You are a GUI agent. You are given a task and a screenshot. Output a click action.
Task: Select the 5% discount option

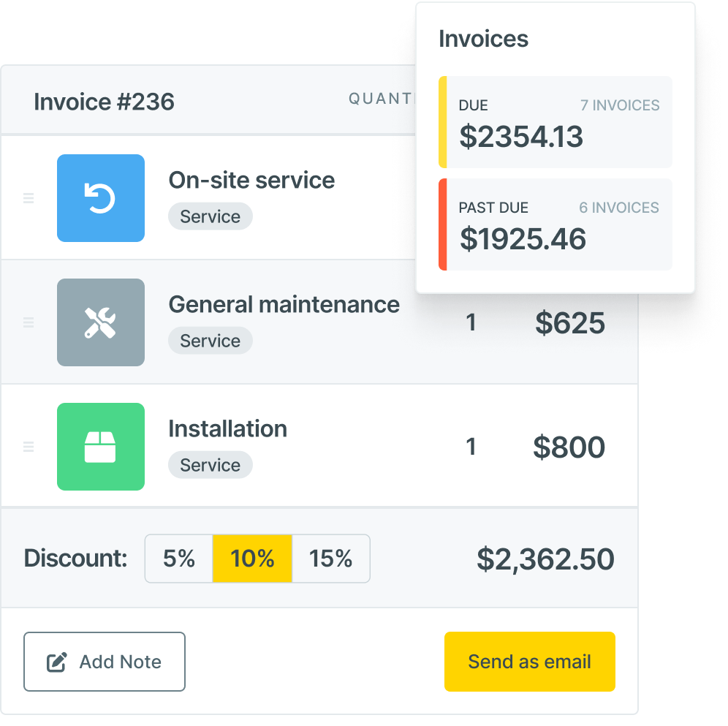coord(180,559)
